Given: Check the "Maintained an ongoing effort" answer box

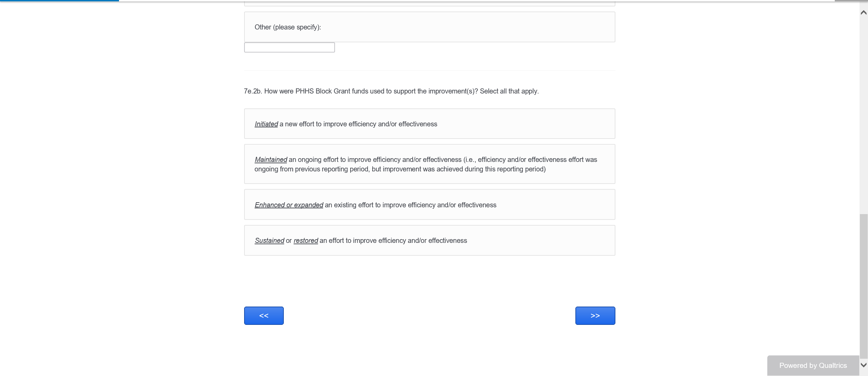Looking at the screenshot, I should [429, 164].
